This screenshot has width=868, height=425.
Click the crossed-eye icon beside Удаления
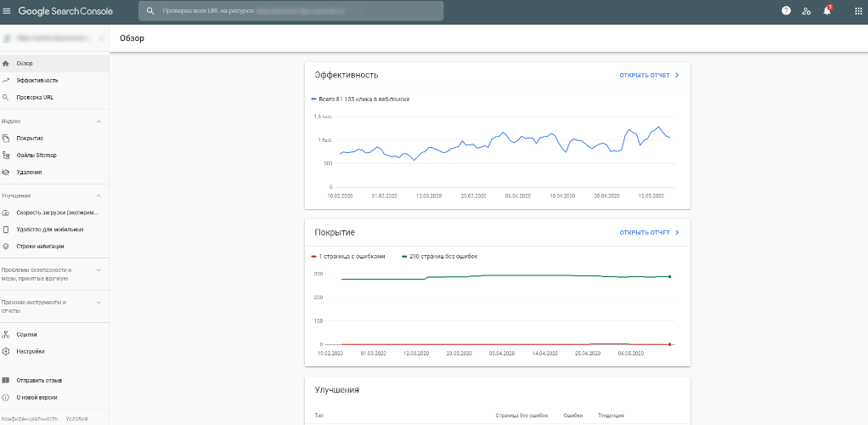point(6,173)
